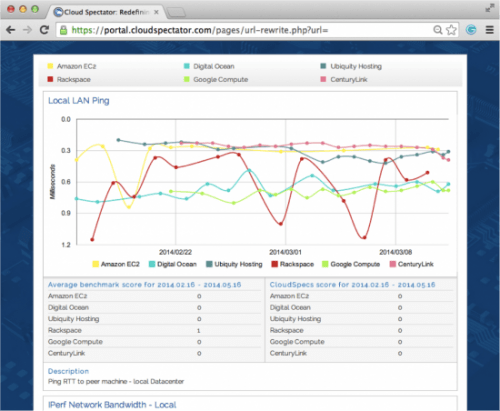
Task: Toggle Digital Ocean series in chart legend
Action: coord(172,264)
